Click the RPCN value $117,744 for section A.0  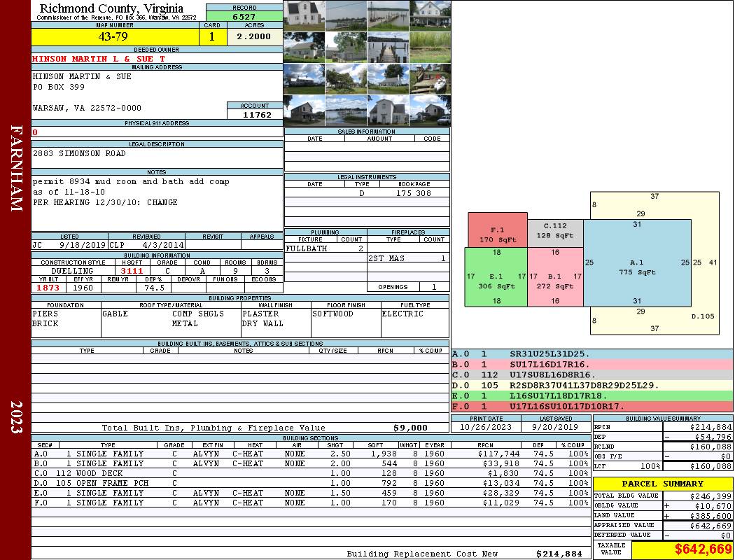(x=498, y=454)
